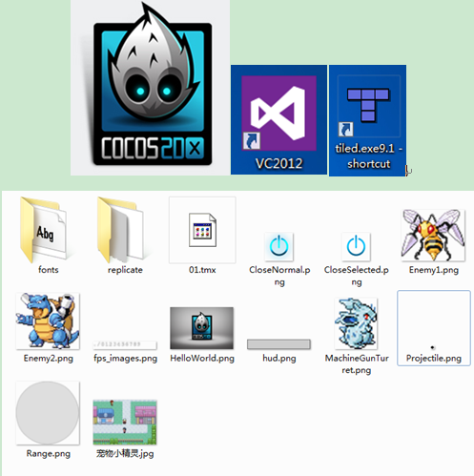Click the 'Projectile.png' file name
This screenshot has width=474, height=476.
pyautogui.click(x=434, y=359)
